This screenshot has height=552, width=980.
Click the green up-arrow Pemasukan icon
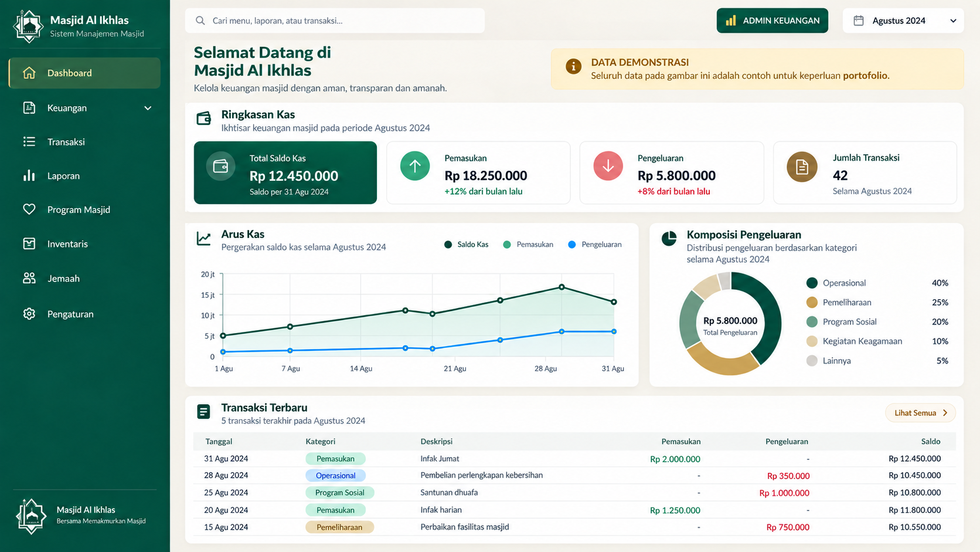pyautogui.click(x=415, y=166)
